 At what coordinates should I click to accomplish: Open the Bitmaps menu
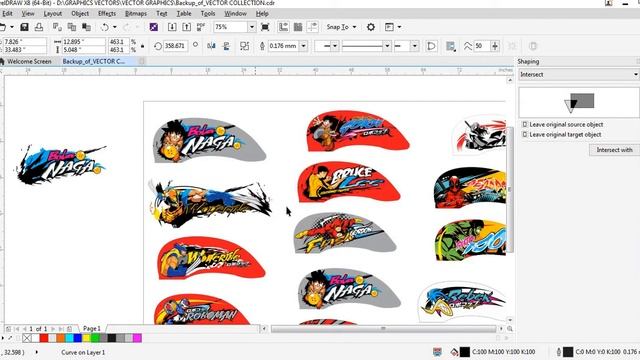(x=136, y=13)
